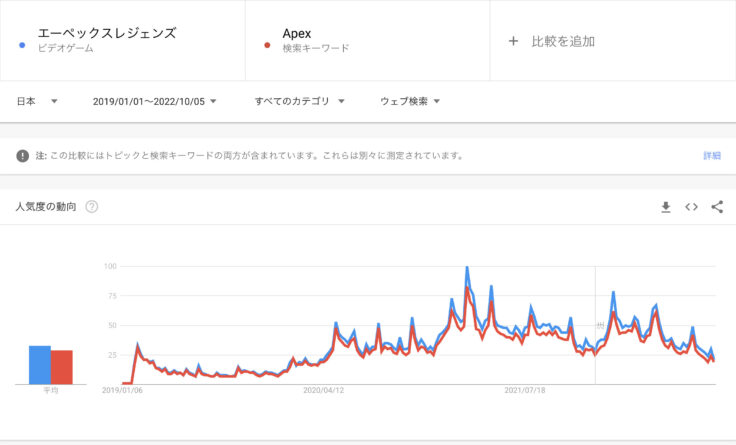Screen dimensions: 736x445
Task: Download the interest over time chart data
Action: (x=666, y=207)
